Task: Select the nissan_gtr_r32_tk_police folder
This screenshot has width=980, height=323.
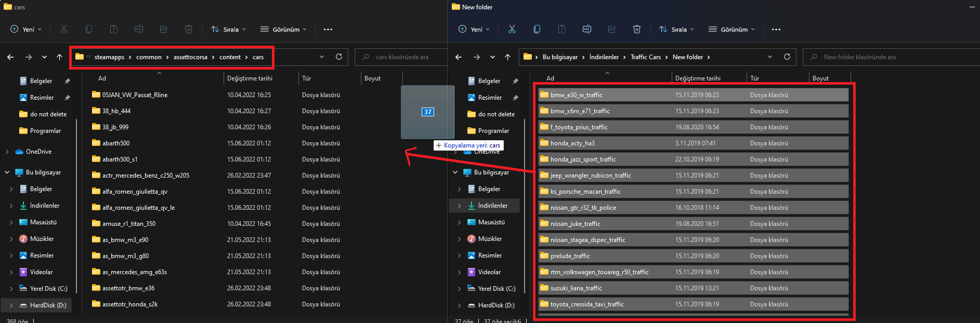Action: tap(694, 208)
